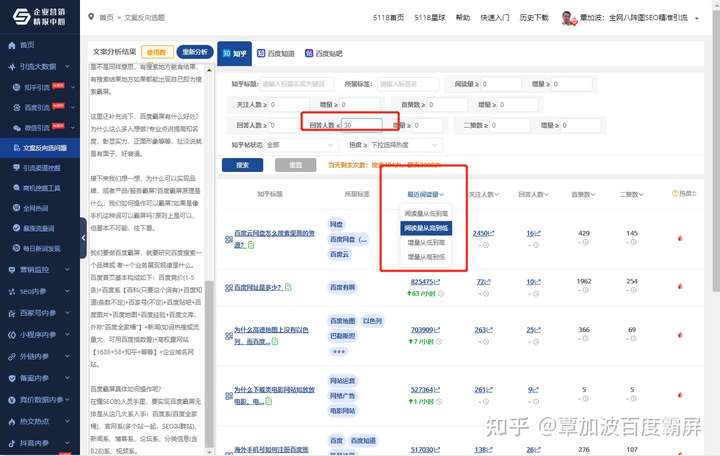
Task: Open the 快速入门 top link
Action: click(x=495, y=17)
